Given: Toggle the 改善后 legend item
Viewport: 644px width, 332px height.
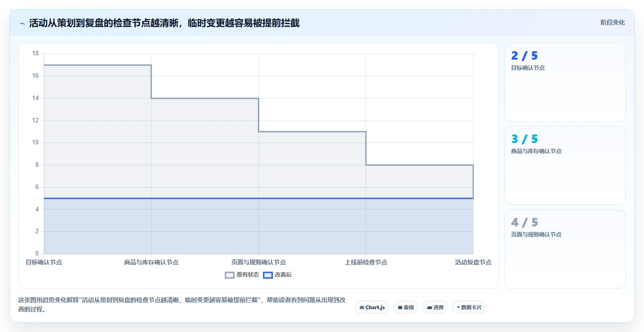Looking at the screenshot, I should pyautogui.click(x=277, y=275).
